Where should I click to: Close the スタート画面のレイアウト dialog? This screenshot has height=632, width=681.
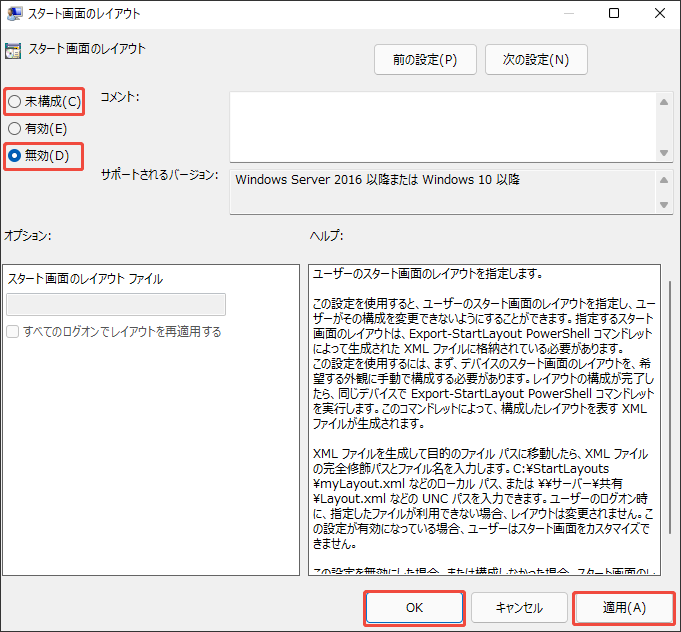click(660, 13)
